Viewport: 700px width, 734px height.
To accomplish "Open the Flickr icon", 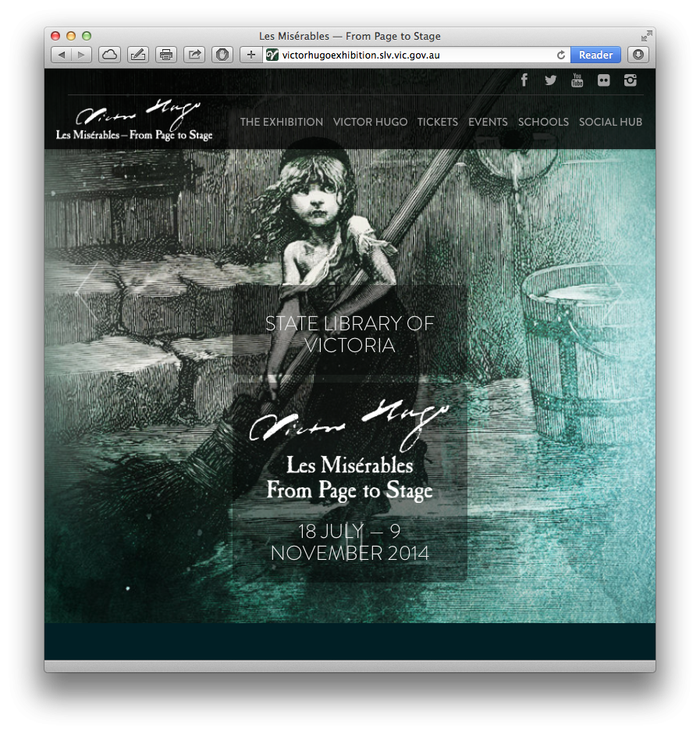I will [x=603, y=80].
